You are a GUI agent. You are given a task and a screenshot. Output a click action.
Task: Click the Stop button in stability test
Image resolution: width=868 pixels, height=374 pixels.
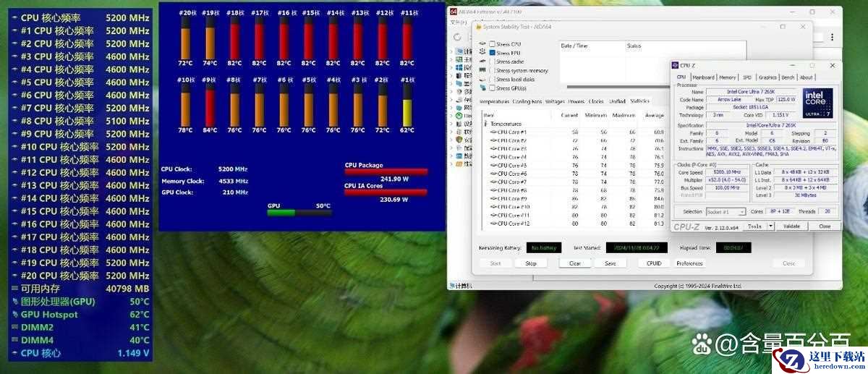point(531,263)
